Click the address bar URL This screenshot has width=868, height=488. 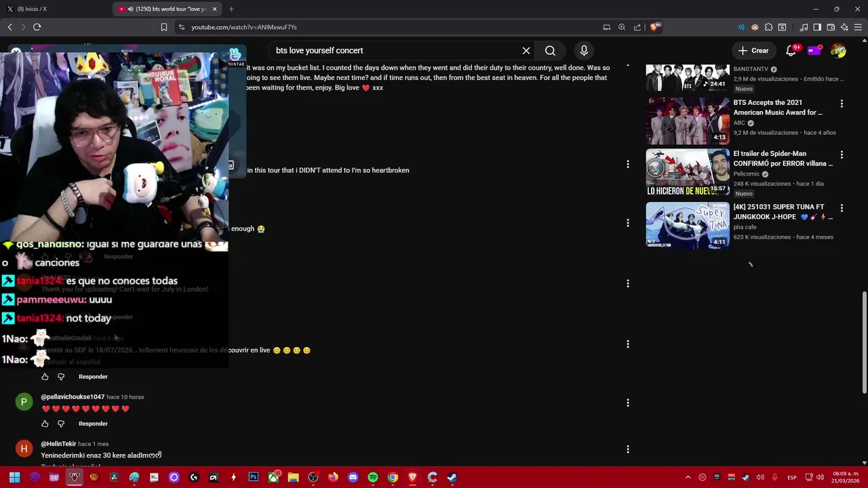(x=244, y=27)
